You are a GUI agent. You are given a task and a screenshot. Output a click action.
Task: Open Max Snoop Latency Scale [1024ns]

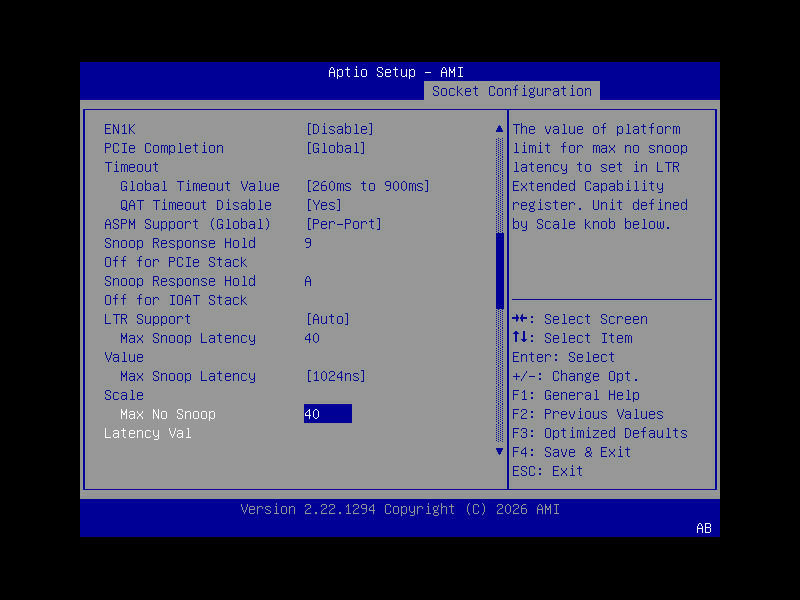(x=335, y=376)
